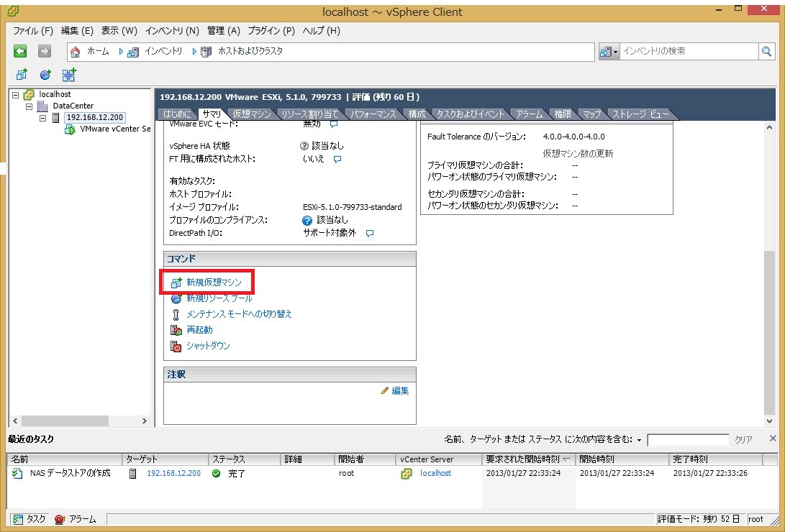This screenshot has height=532, width=785.
Task: Open the インベントリ (N) menu
Action: [x=172, y=31]
